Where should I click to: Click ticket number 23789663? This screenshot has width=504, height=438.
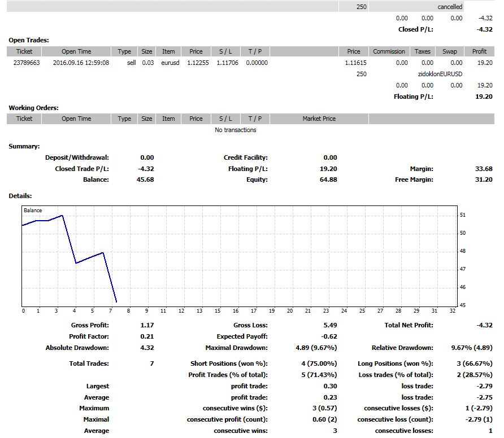tap(26, 63)
